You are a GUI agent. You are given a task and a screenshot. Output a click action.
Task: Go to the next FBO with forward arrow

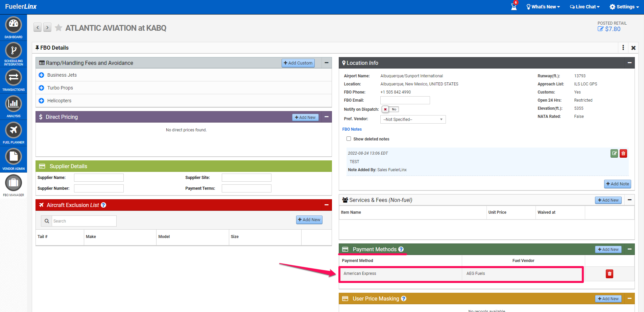(x=47, y=27)
